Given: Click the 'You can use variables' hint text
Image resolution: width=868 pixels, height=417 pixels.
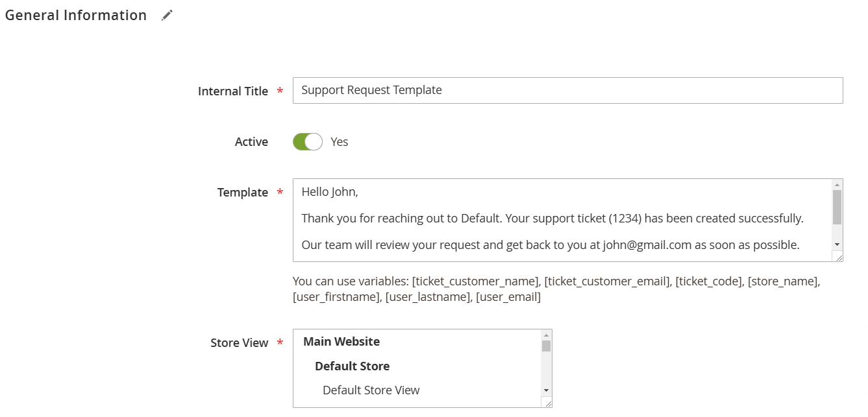Looking at the screenshot, I should coord(556,289).
